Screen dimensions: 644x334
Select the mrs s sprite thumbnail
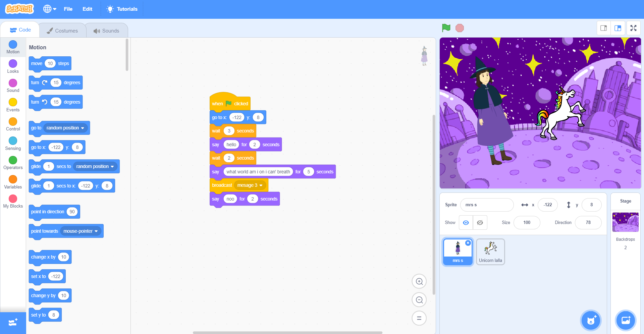pyautogui.click(x=458, y=252)
